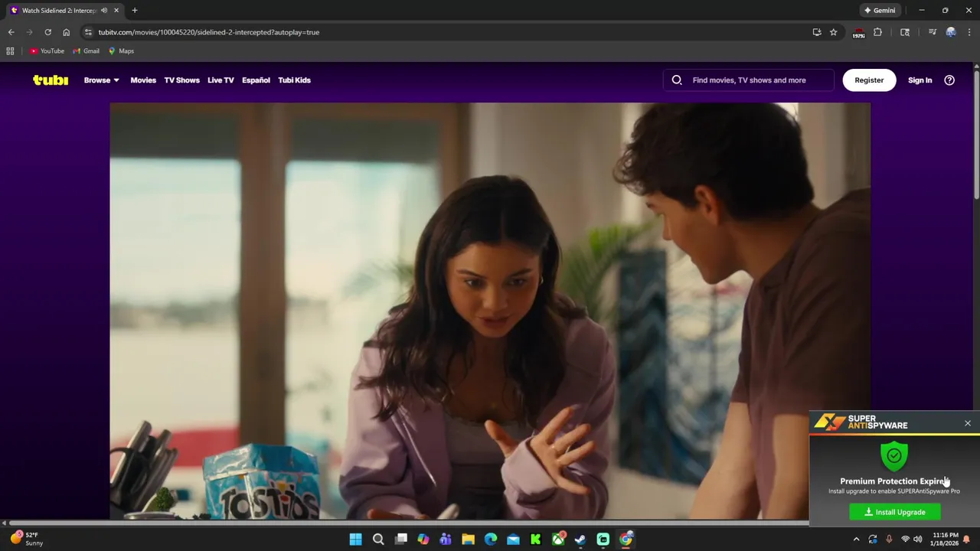Click the green shield protection icon
Screen dimensions: 980x551
tap(894, 456)
